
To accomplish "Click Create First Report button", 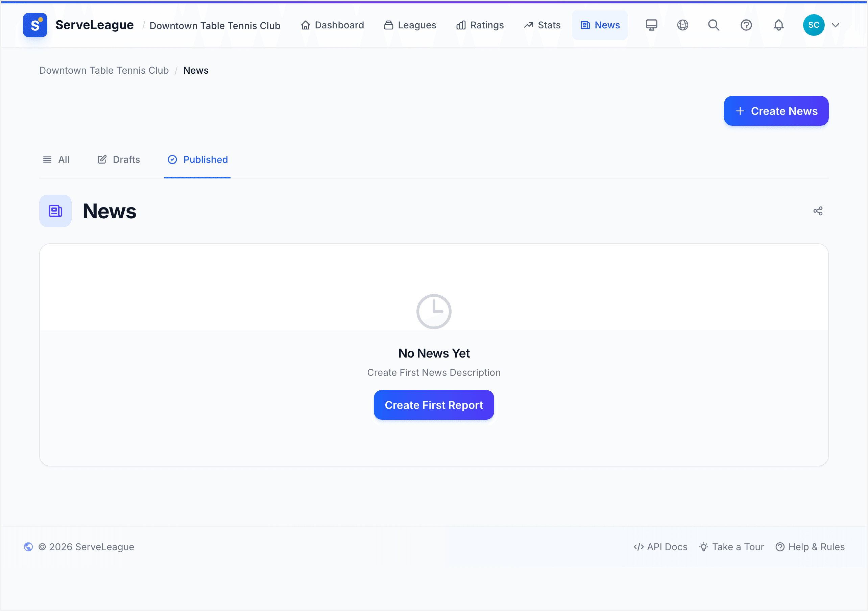I will (x=434, y=405).
